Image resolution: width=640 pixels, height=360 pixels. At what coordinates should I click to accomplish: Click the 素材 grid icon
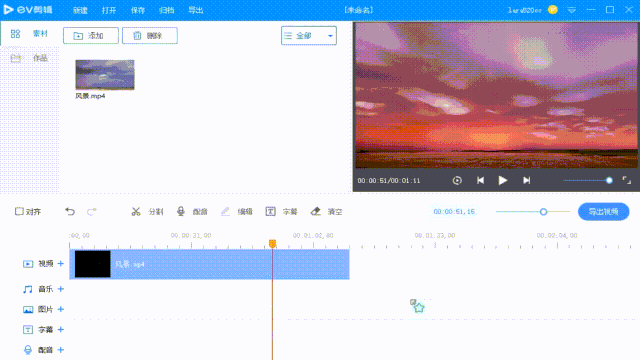coord(16,34)
